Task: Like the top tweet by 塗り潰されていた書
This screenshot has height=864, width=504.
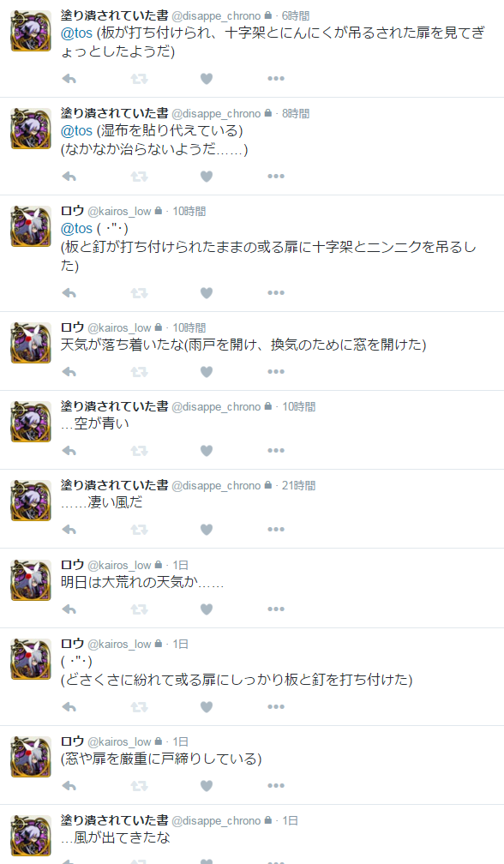Action: (x=207, y=79)
